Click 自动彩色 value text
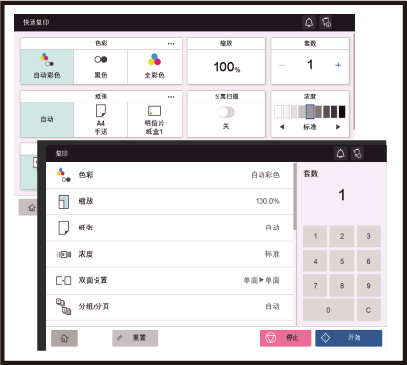This screenshot has width=407, height=365. click(x=265, y=175)
